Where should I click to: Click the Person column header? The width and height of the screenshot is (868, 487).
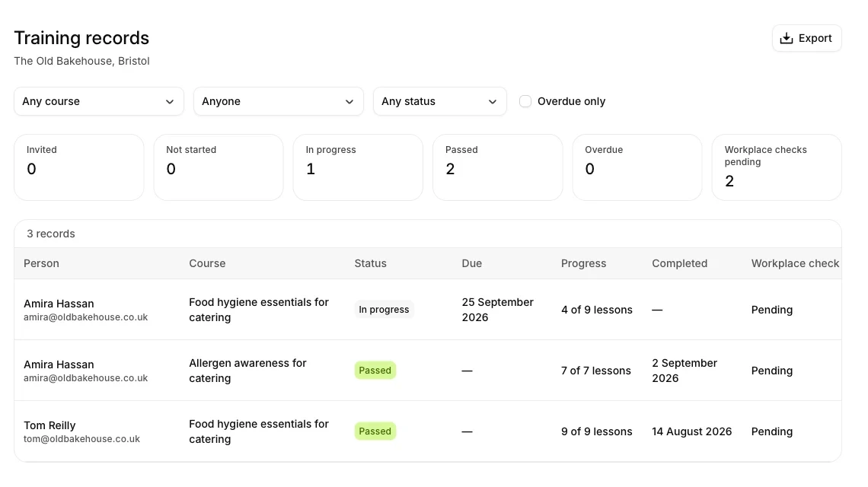point(42,263)
